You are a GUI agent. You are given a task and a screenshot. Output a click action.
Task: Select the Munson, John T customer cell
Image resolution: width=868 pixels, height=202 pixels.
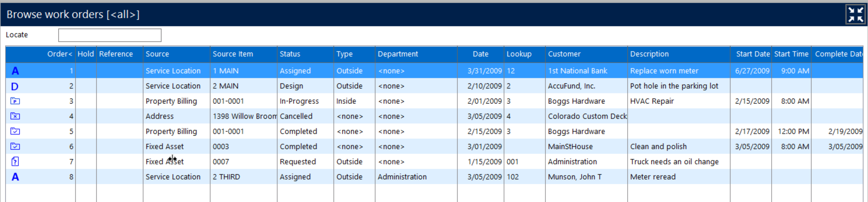tap(575, 177)
